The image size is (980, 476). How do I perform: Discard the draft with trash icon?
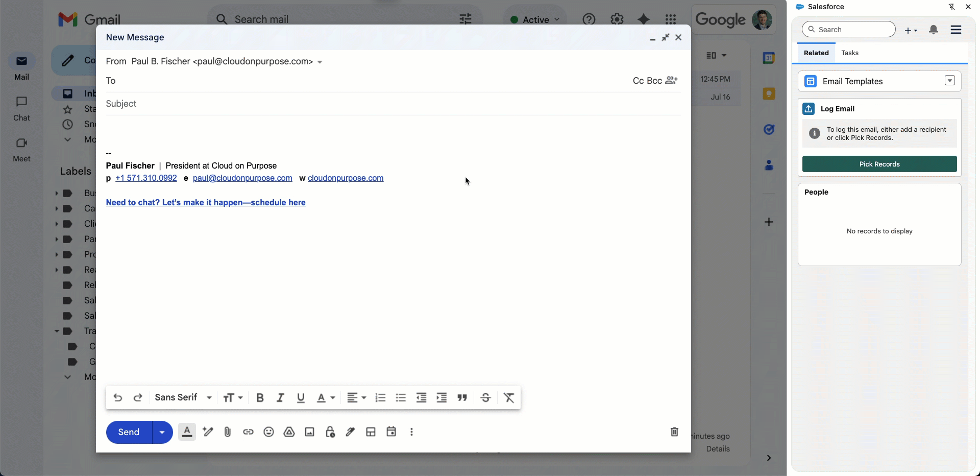(674, 432)
